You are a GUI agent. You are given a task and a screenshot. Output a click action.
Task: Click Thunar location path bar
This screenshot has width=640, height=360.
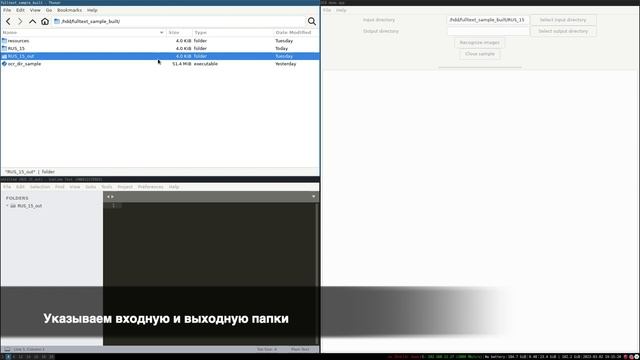point(179,21)
